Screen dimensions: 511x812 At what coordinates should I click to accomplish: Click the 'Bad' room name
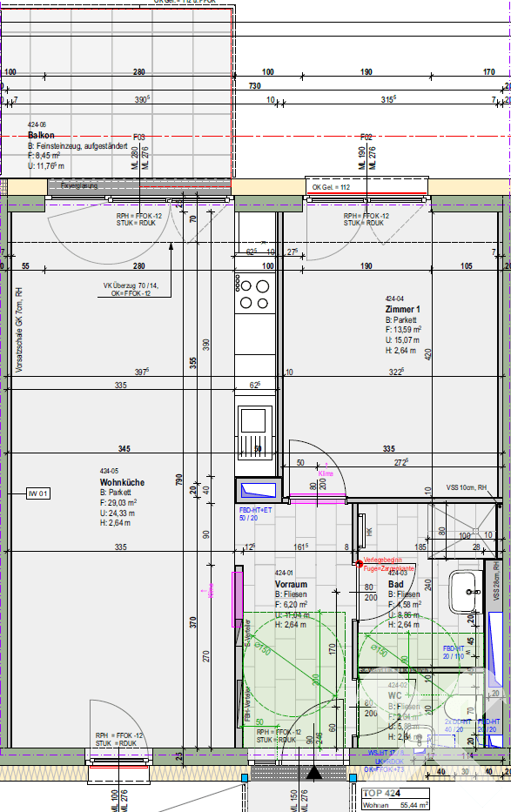coord(395,584)
